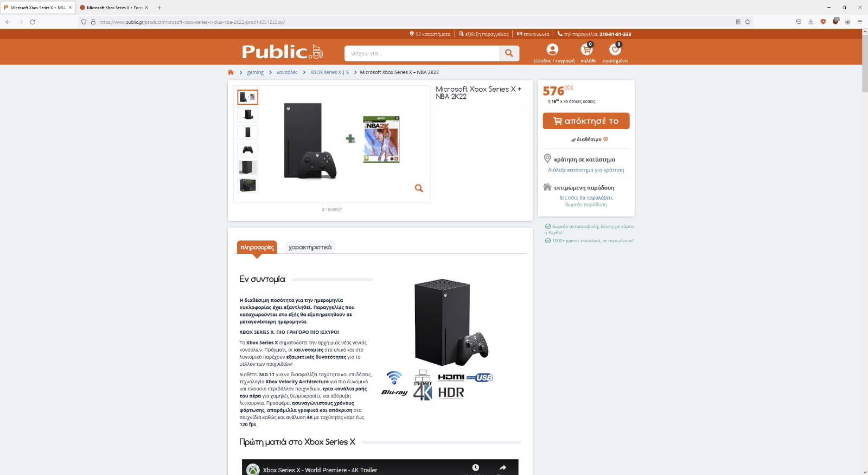This screenshot has height=475, width=868.
Task: Click the gaming breadcrumb link
Action: click(255, 72)
